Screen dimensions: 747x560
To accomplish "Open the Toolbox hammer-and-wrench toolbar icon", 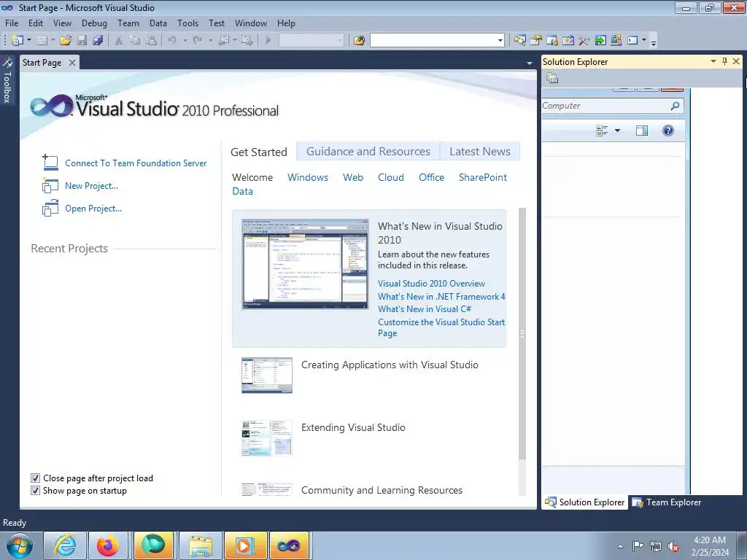I will pyautogui.click(x=584, y=41).
